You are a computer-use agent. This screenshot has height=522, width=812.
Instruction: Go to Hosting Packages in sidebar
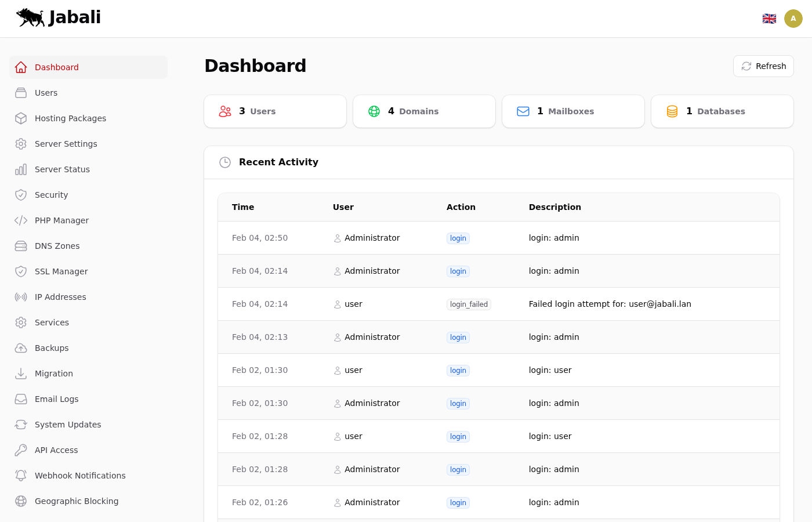click(x=70, y=118)
